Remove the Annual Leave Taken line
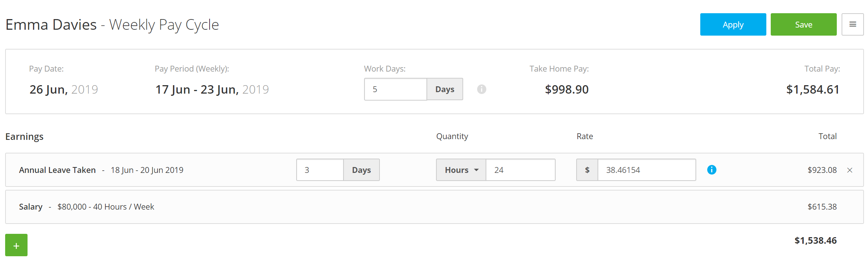868x261 pixels. [850, 170]
